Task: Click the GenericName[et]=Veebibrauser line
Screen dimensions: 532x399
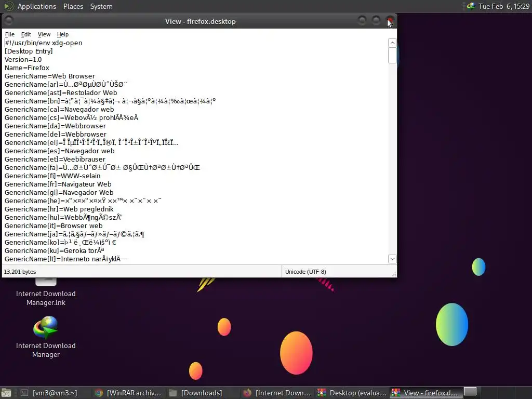Action: point(55,159)
